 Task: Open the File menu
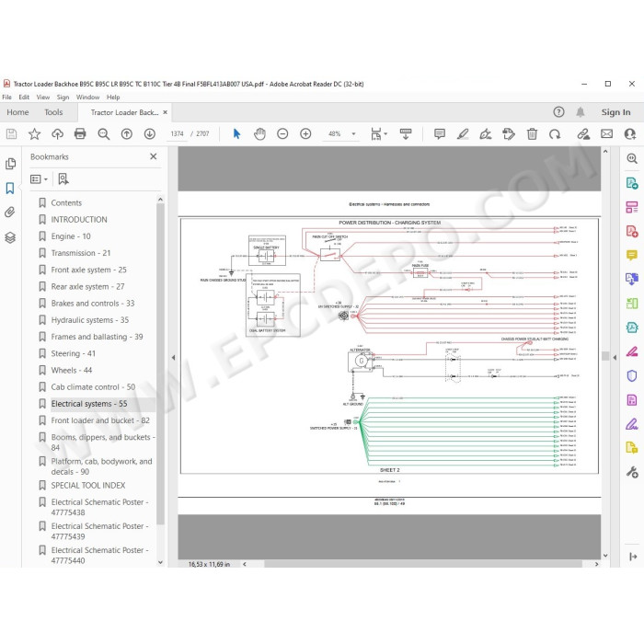point(6,98)
